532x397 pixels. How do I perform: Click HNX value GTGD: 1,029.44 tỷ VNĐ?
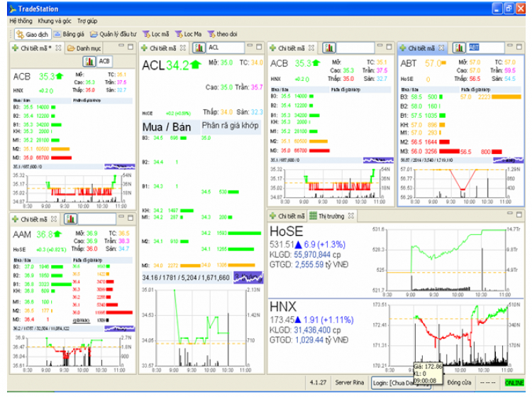tap(309, 340)
